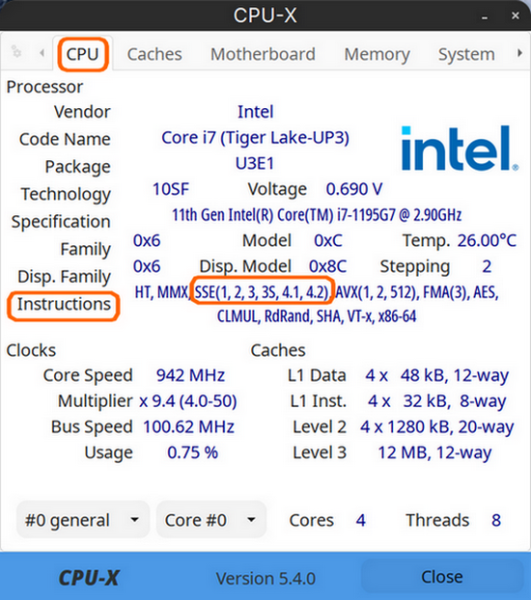Click the settings gear icon beside tabs
Image resolution: width=531 pixels, height=600 pixels.
[16, 51]
